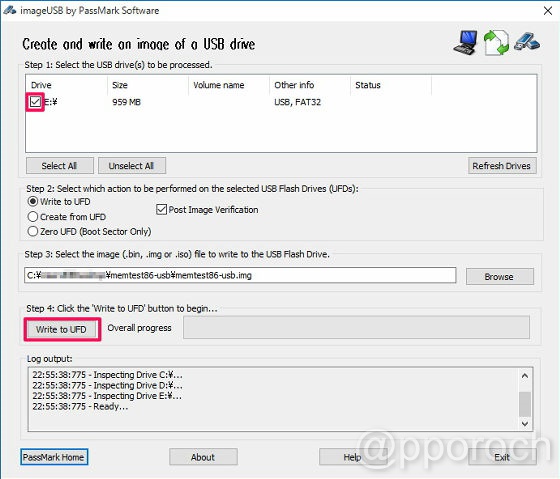This screenshot has width=560, height=479.
Task: Click the Exit button
Action: coord(502,457)
